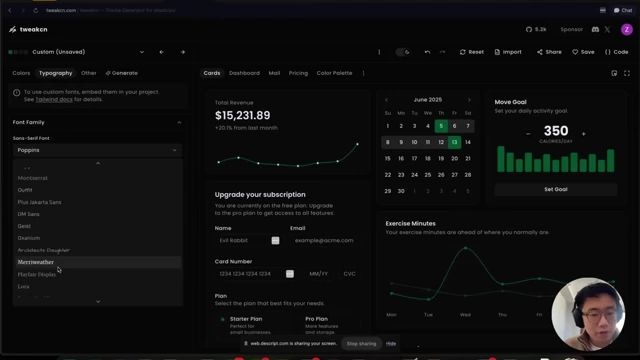
Task: Collapse the Font Family section
Action: coord(179,122)
